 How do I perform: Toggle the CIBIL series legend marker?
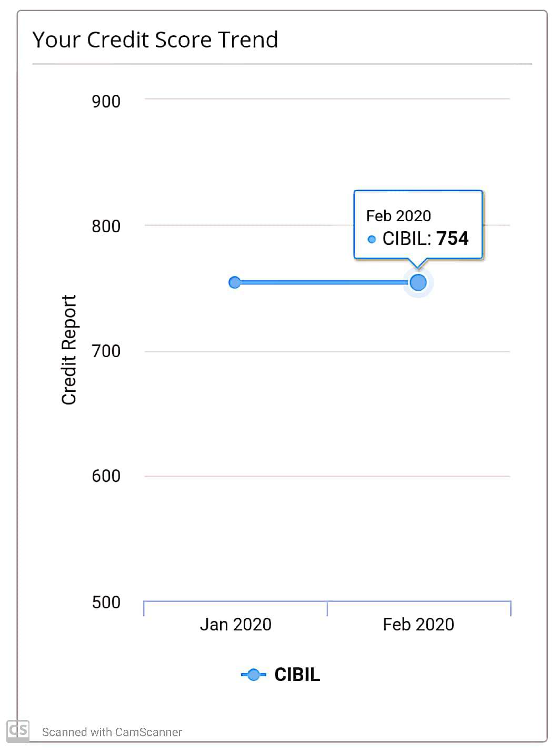click(254, 675)
